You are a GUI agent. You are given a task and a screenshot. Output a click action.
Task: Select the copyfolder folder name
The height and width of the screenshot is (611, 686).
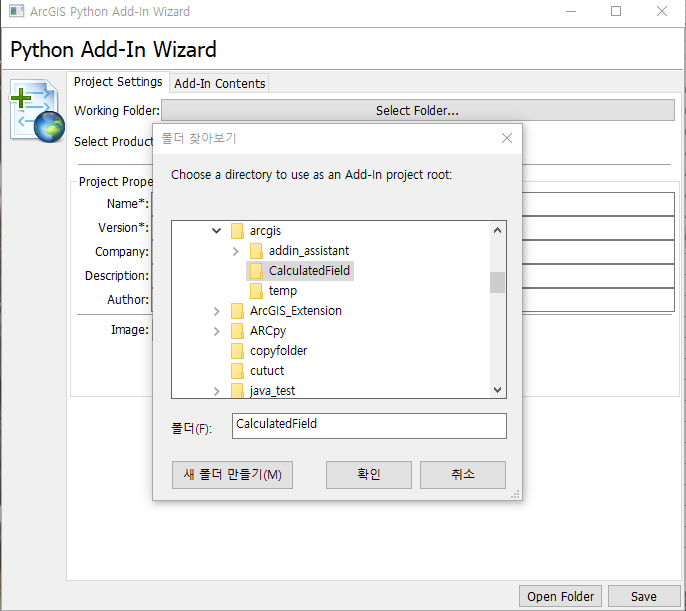click(x=279, y=350)
